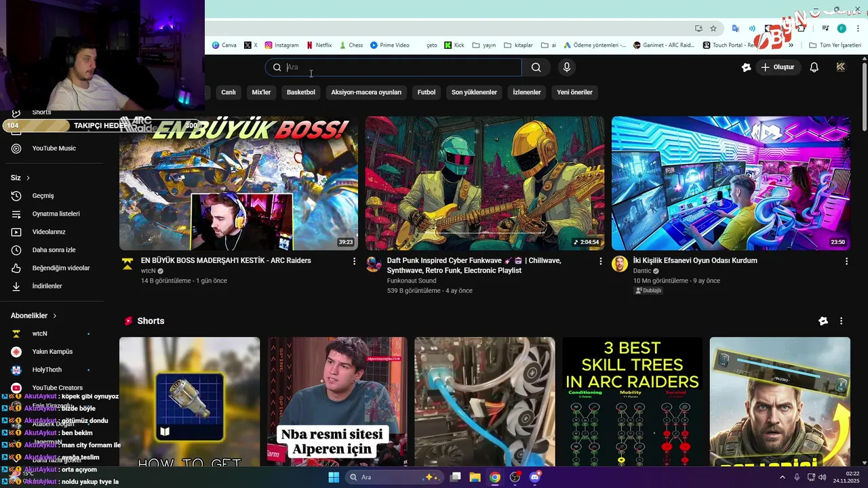Open the YouTube Creators subscription
This screenshot has width=868, height=488.
click(57, 388)
